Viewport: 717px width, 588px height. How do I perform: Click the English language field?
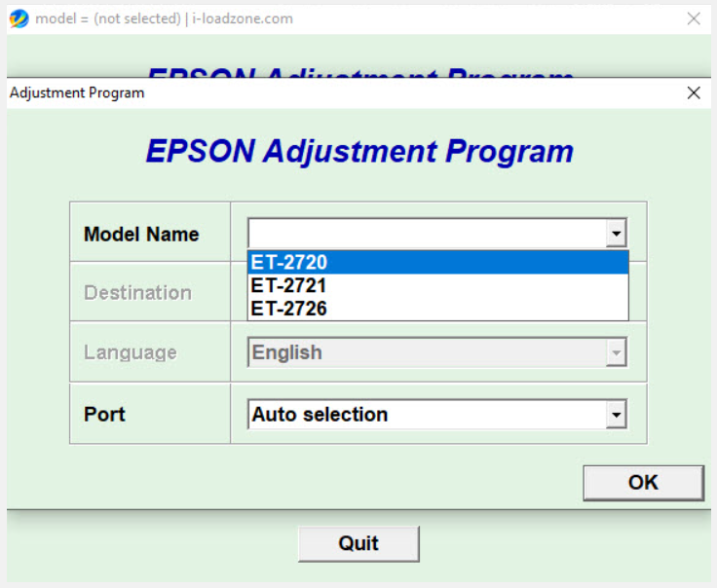pos(427,352)
